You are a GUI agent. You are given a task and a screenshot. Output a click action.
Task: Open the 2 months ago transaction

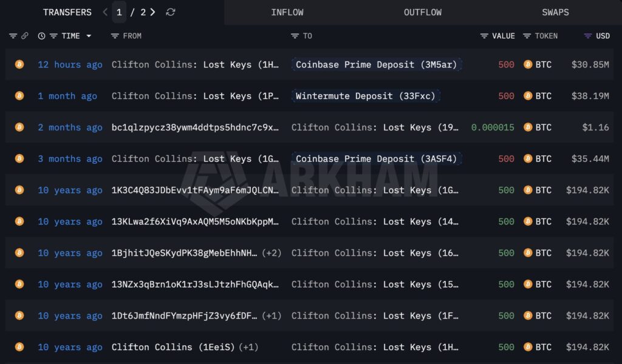pos(70,127)
